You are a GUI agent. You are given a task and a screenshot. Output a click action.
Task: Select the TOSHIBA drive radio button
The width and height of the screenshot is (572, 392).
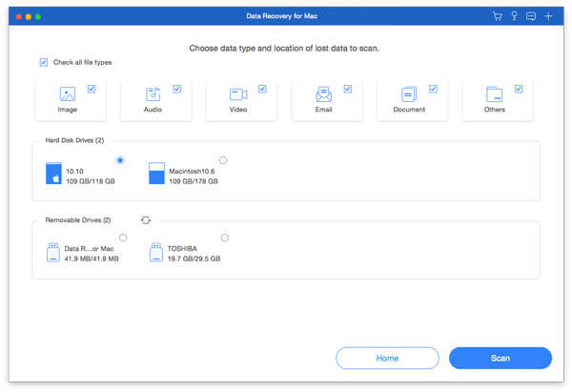[x=224, y=238]
